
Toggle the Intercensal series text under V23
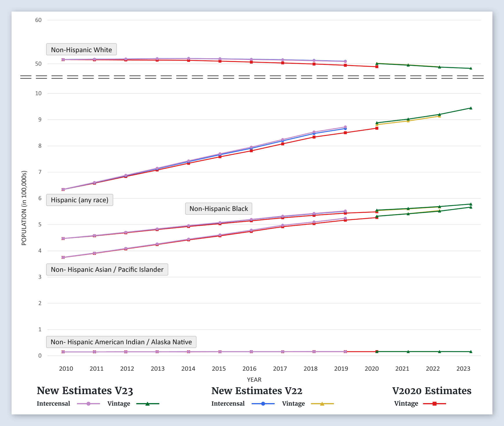[x=53, y=404]
